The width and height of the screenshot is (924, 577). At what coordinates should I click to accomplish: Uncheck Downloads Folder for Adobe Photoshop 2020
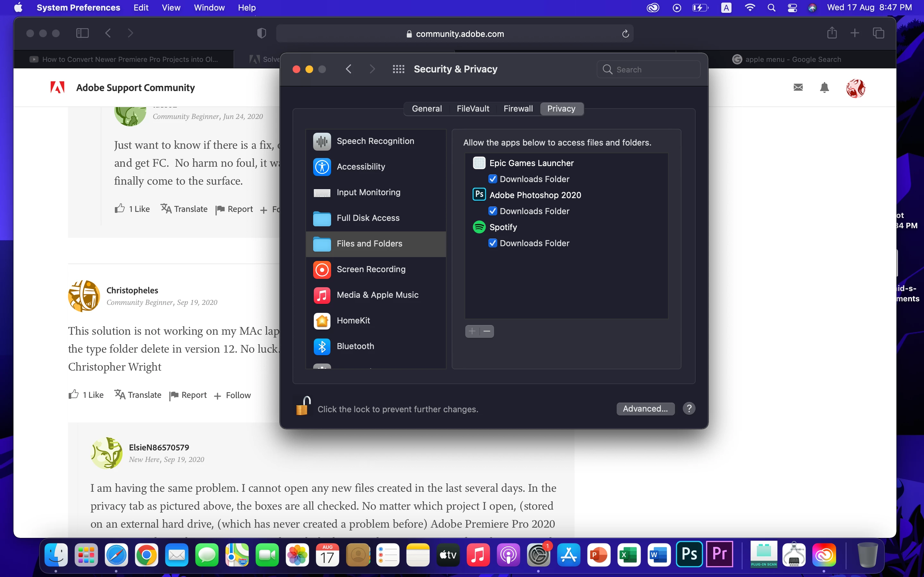click(x=492, y=211)
